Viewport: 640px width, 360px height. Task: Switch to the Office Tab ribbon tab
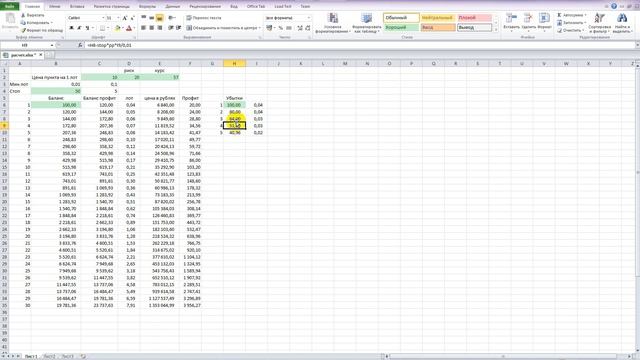[x=256, y=7]
